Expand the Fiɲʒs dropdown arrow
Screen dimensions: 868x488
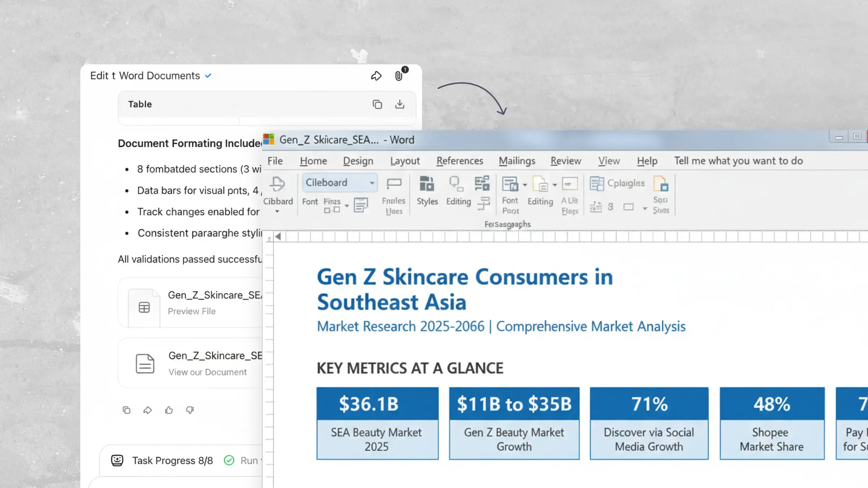click(x=347, y=206)
